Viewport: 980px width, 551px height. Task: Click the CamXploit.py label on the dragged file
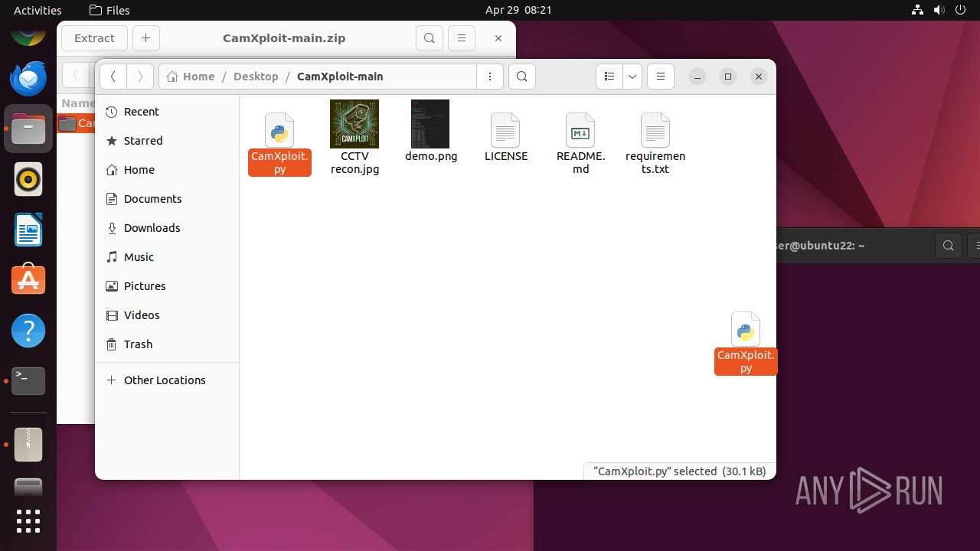(746, 362)
